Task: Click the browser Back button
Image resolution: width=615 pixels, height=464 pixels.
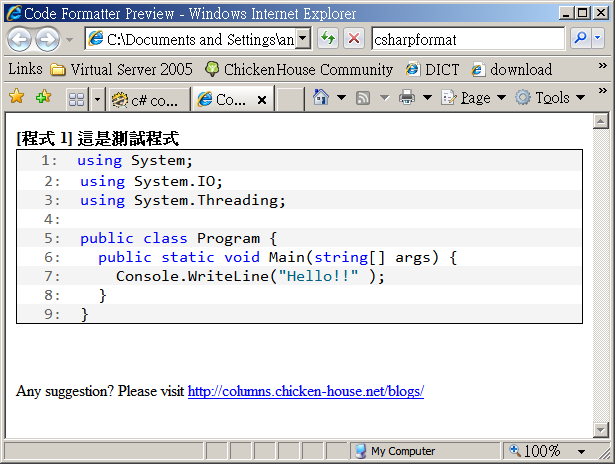Action: (20, 40)
